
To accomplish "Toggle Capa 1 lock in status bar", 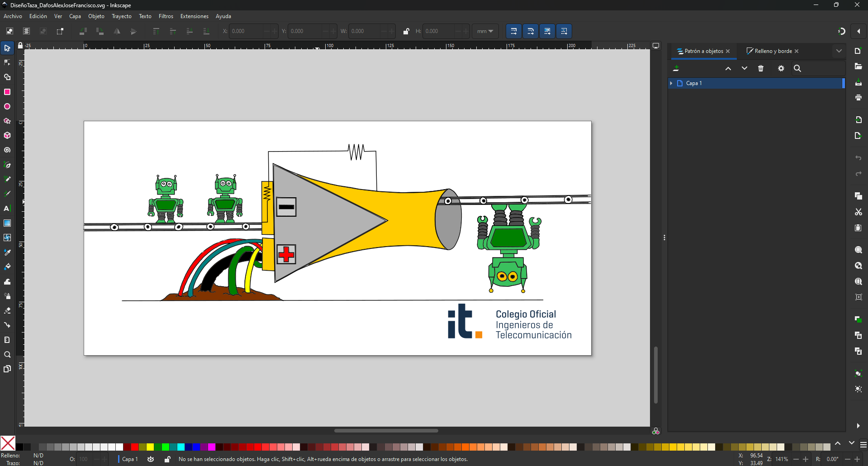I will tap(167, 459).
